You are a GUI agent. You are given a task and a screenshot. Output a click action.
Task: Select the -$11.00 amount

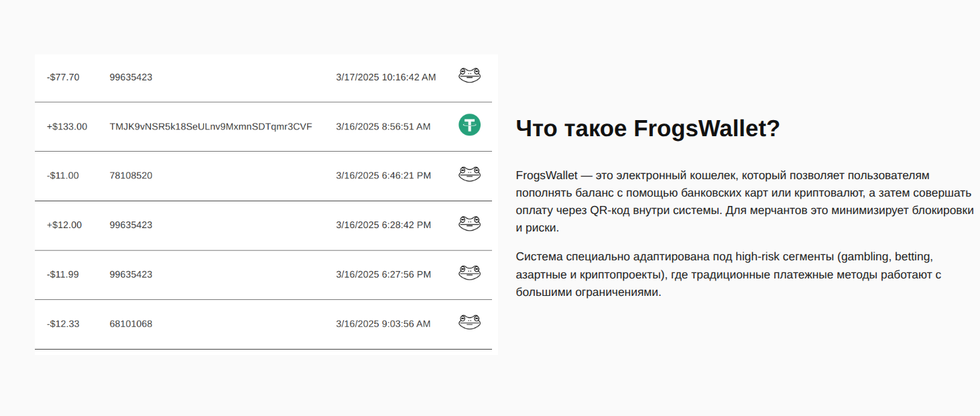point(62,176)
